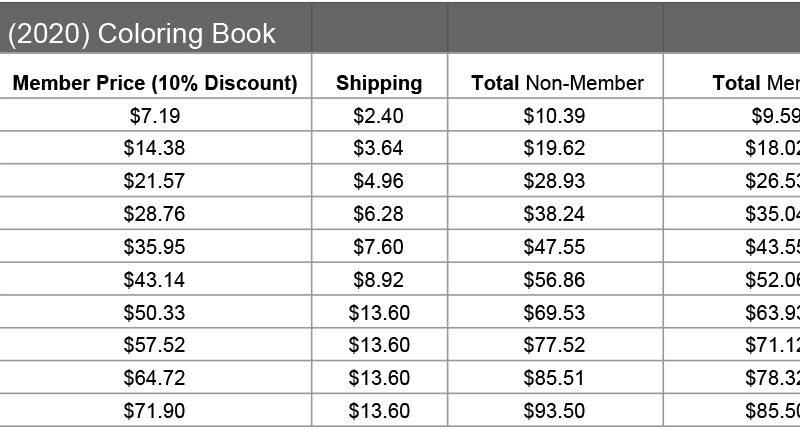
Task: Select the $14.38 member price cell
Action: tap(155, 148)
